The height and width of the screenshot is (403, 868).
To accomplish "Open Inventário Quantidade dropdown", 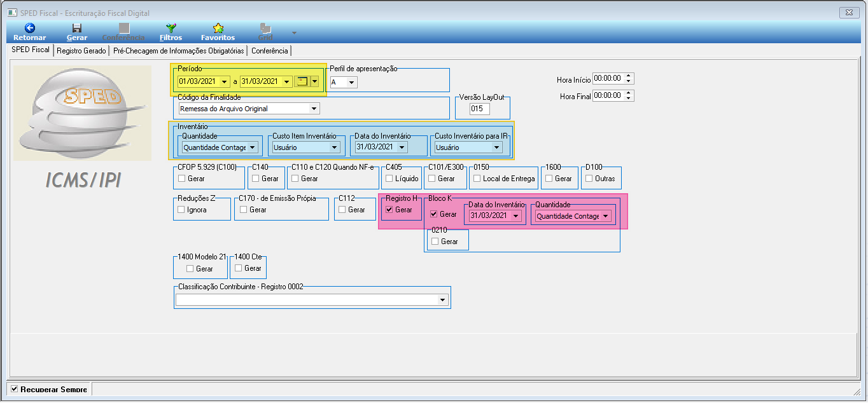I will (253, 147).
